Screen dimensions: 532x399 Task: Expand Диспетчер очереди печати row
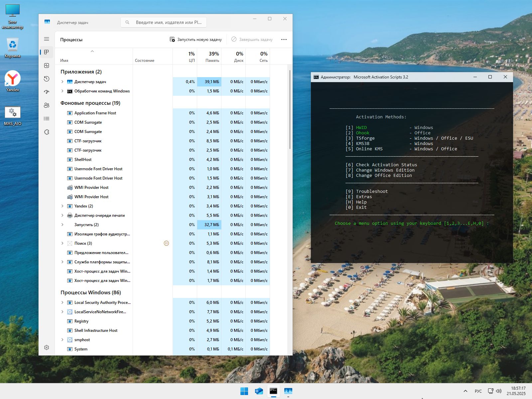(x=62, y=215)
